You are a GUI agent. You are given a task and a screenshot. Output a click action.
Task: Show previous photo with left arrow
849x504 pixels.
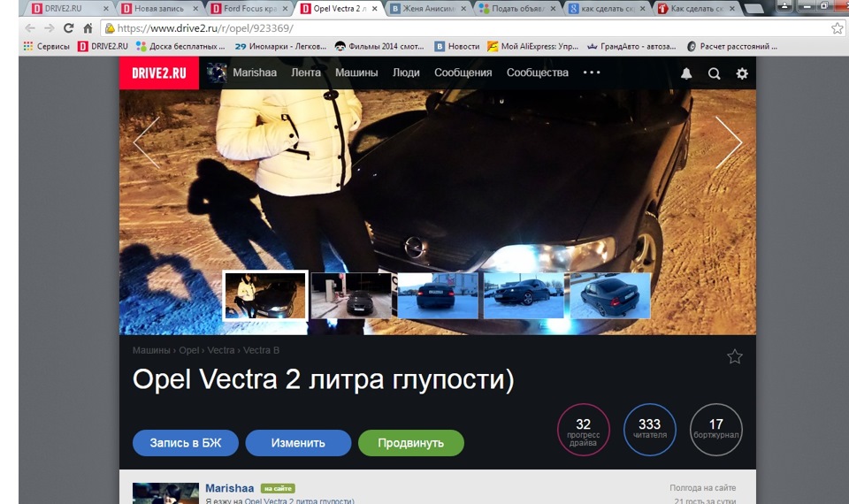[x=146, y=143]
